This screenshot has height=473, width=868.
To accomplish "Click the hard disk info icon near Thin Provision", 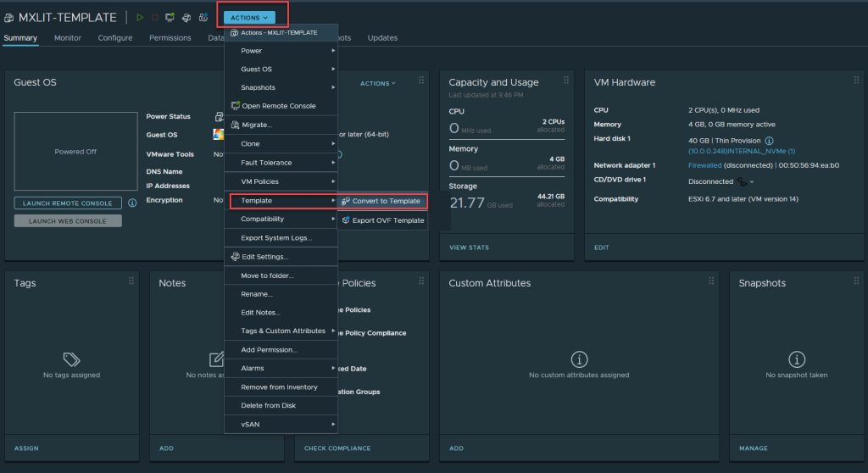I will [x=770, y=140].
